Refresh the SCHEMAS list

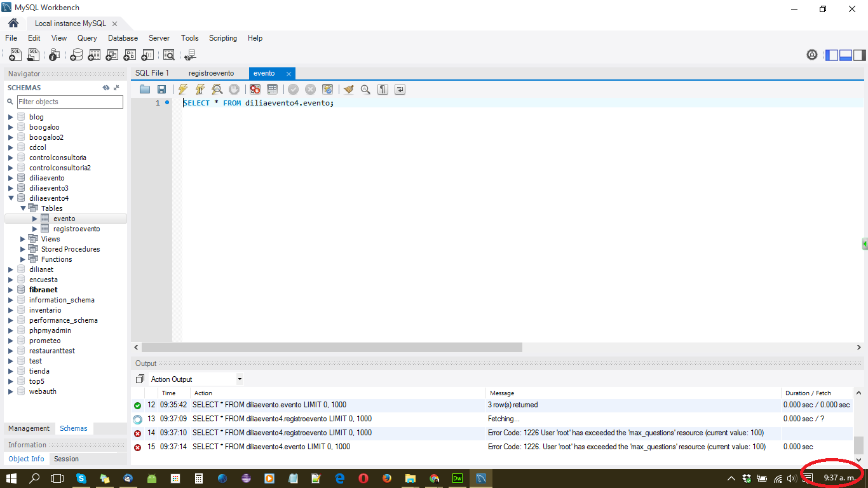pyautogui.click(x=106, y=88)
